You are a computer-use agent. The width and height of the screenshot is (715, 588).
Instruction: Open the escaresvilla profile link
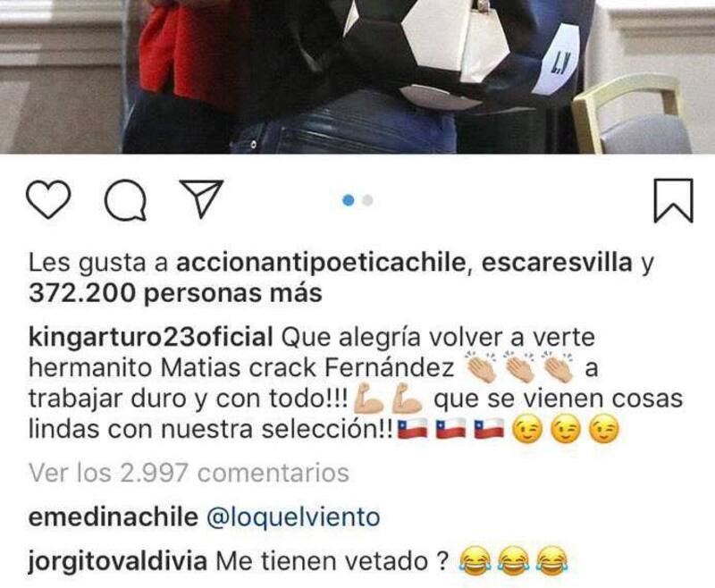(x=557, y=263)
